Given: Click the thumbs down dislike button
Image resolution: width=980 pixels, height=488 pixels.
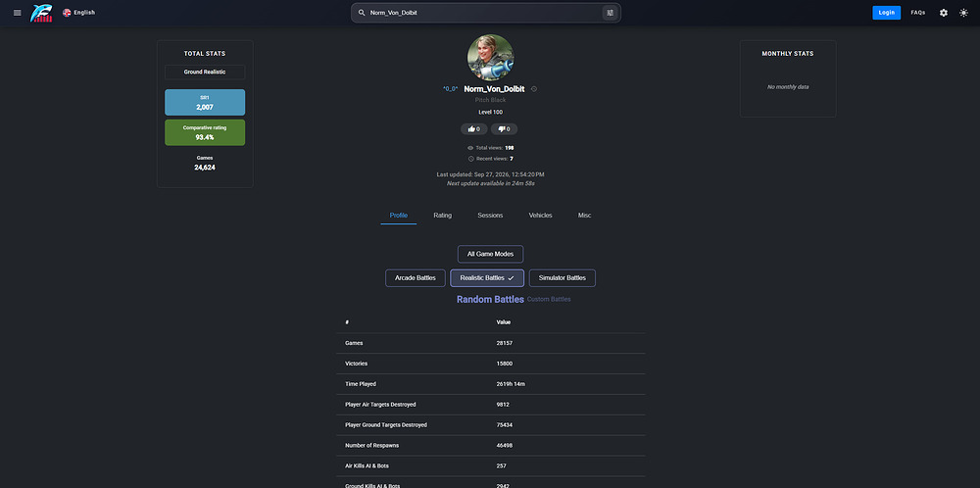Looking at the screenshot, I should [x=504, y=129].
